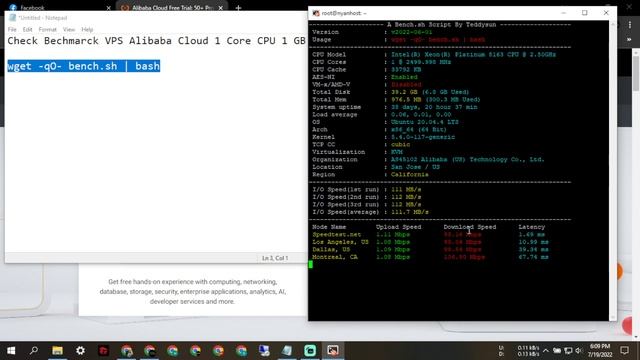This screenshot has width=640, height=360.
Task: Open Notepad View menu
Action: [69, 29]
